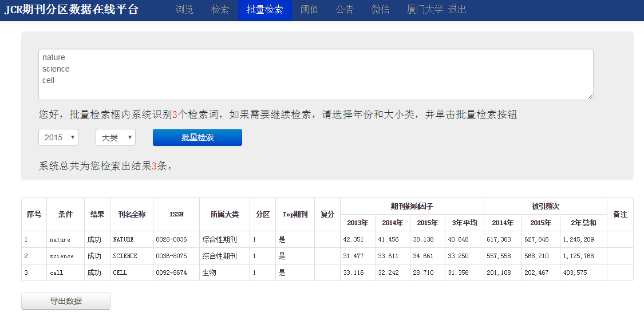This screenshot has height=312, width=644.
Task: Click the ISSN column header
Action: [x=176, y=214]
